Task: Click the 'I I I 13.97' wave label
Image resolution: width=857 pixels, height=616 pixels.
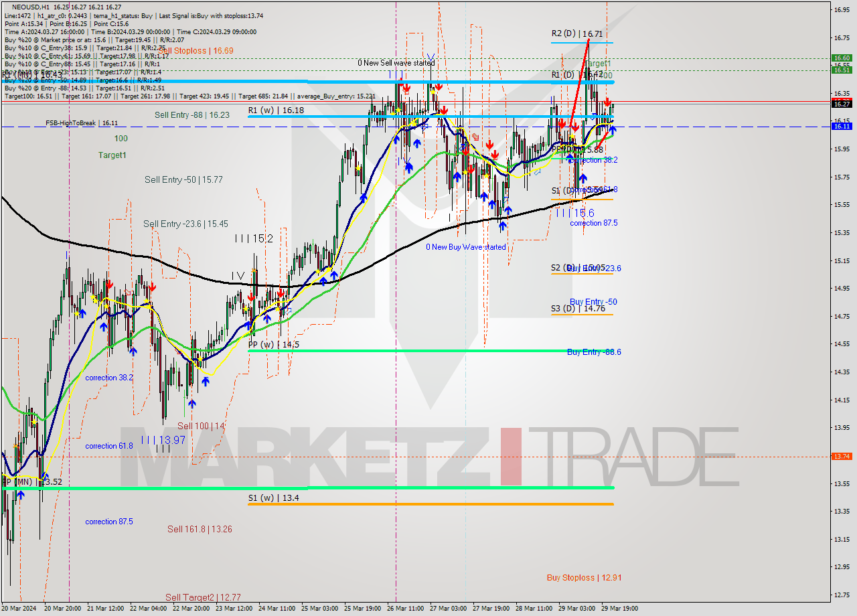Action: pyautogui.click(x=163, y=440)
